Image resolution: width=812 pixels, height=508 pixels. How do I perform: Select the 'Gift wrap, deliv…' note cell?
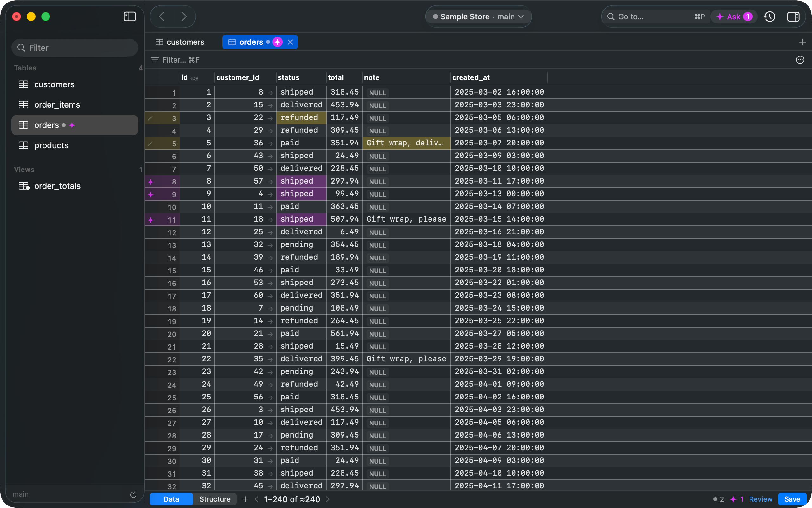[x=406, y=143]
